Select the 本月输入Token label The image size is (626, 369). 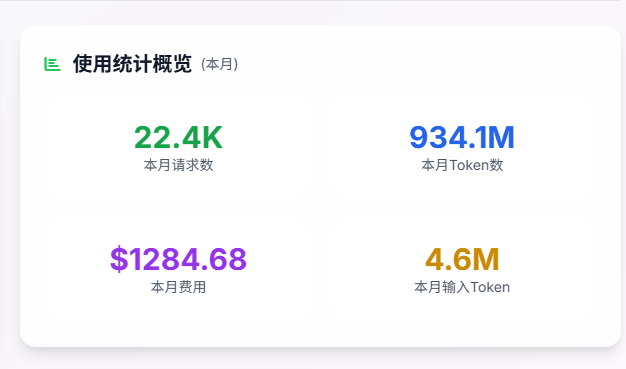point(462,287)
